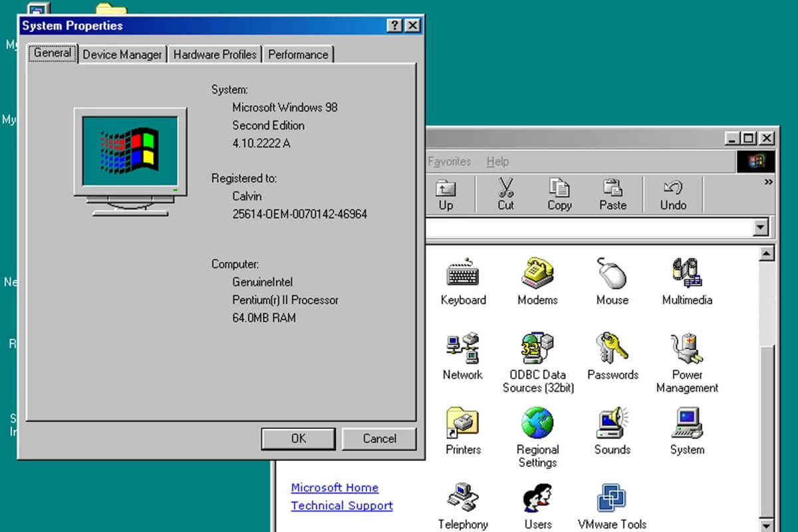Viewport: 798px width, 532px height.
Task: Switch to the Device Manager tab
Action: 122,55
